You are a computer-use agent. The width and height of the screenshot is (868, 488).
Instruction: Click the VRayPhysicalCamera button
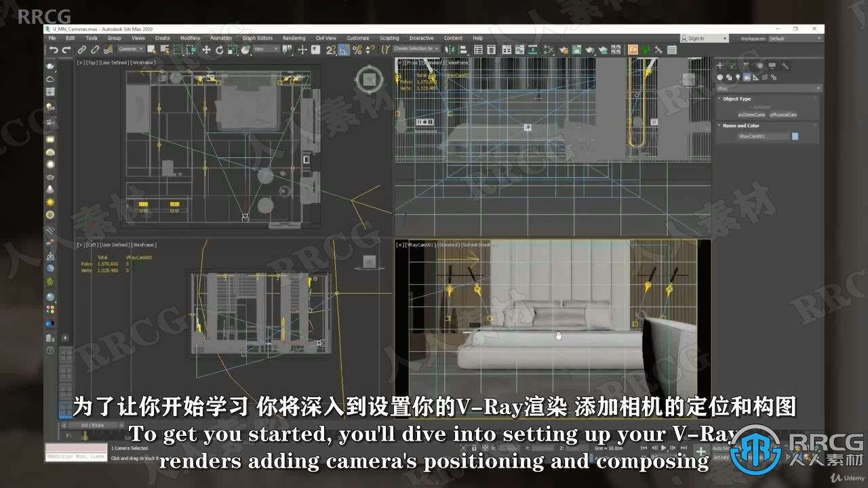783,115
